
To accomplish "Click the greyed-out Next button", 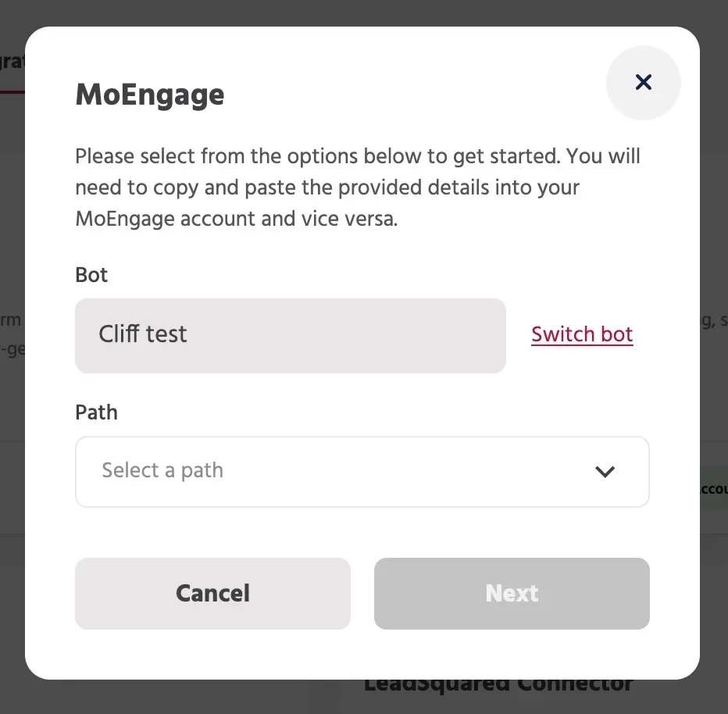I will [512, 593].
